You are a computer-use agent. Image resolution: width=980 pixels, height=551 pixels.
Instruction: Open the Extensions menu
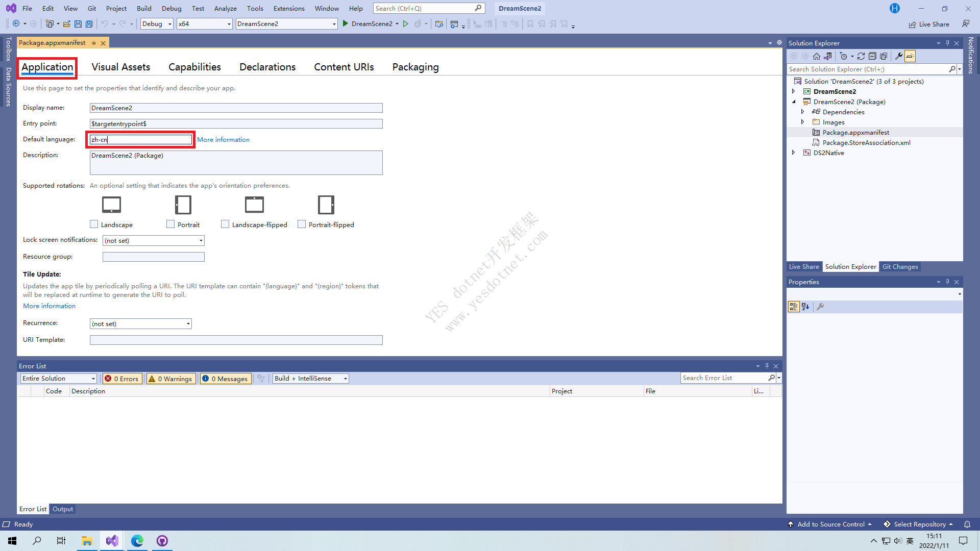tap(289, 9)
